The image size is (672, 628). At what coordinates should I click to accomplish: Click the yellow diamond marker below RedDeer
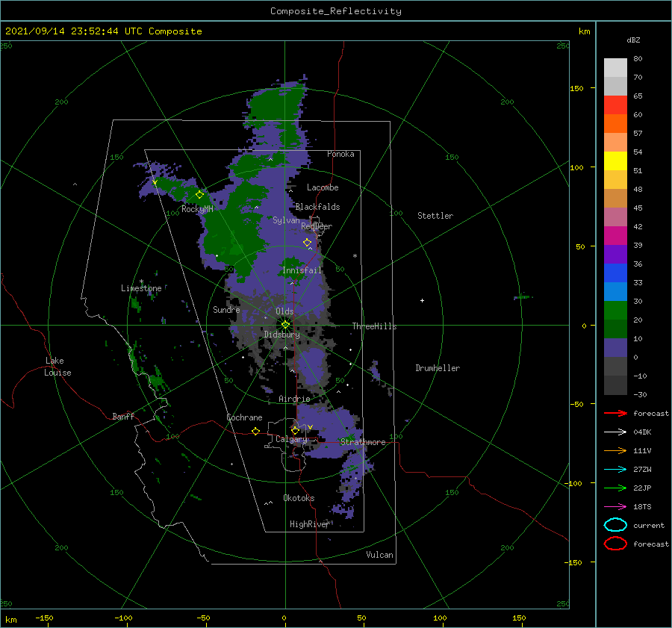point(308,243)
